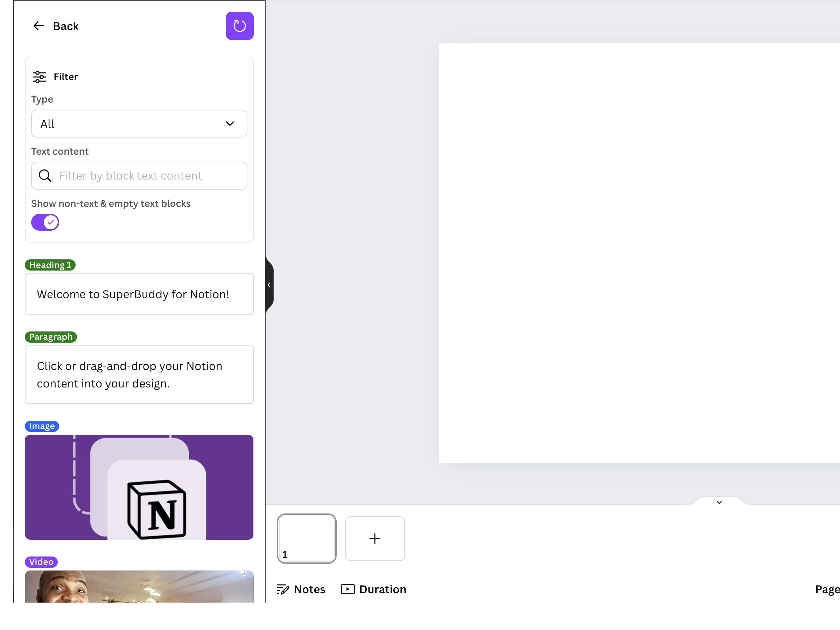Click the plus icon to add page

374,539
